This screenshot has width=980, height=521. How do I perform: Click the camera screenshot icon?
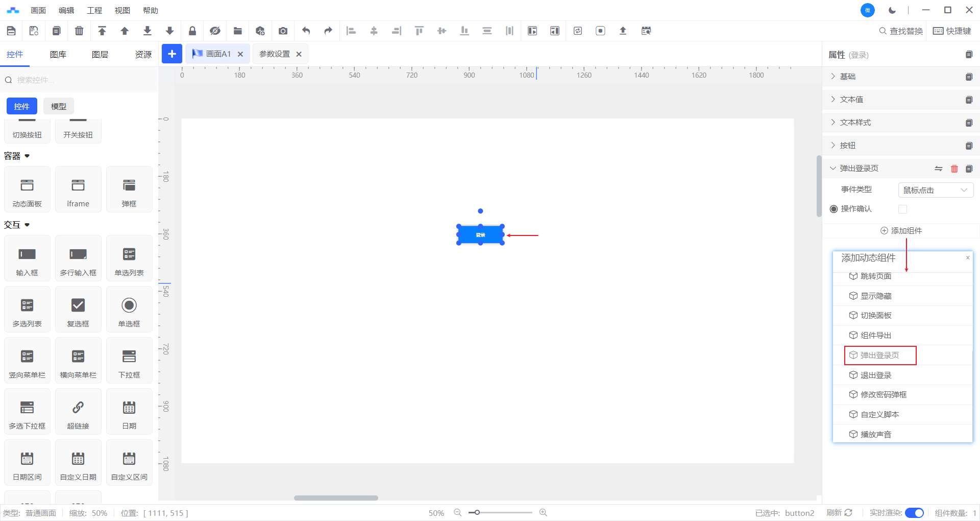tap(283, 31)
